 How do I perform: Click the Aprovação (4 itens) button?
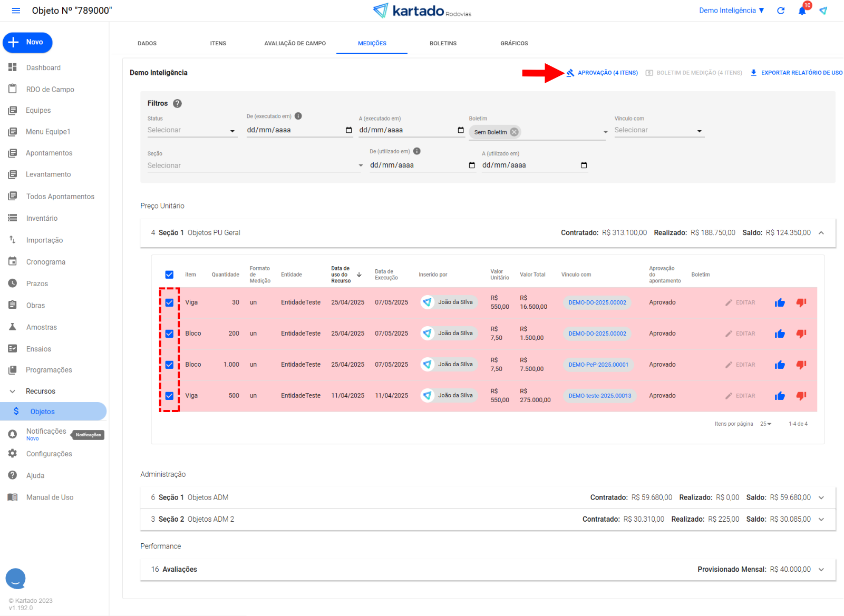(603, 73)
